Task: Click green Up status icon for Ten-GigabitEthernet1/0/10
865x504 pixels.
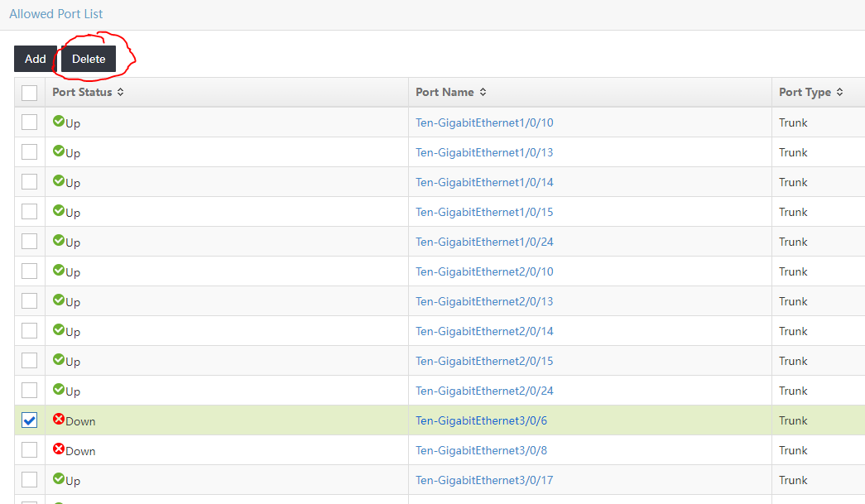Action: [59, 122]
